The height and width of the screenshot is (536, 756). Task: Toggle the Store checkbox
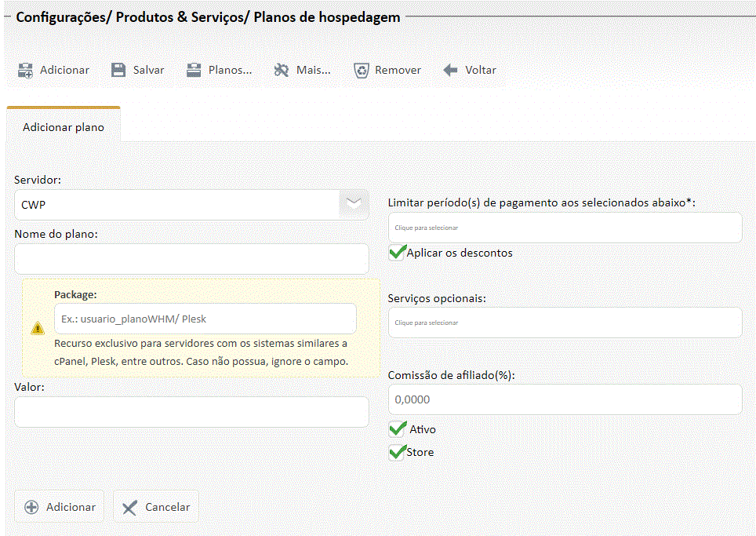(397, 452)
